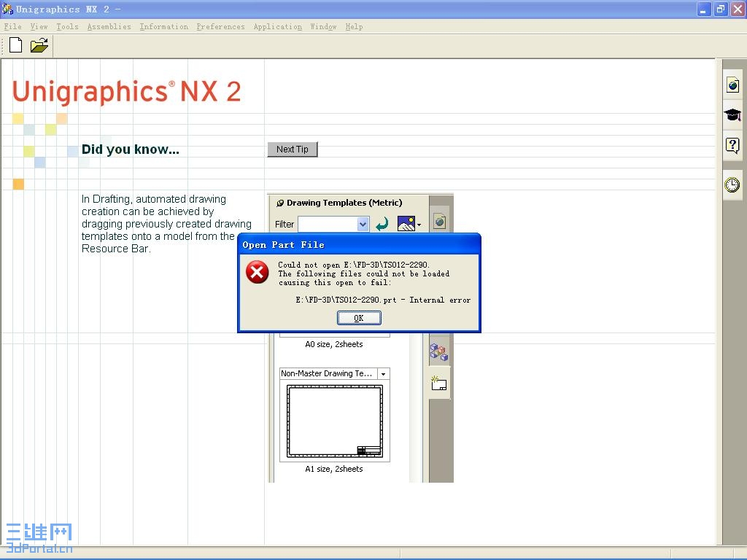Click the Next Tip button
Image resolution: width=747 pixels, height=560 pixels.
point(293,149)
